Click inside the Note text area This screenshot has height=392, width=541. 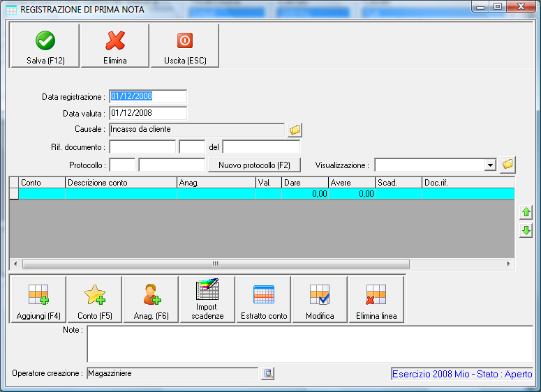[x=310, y=344]
